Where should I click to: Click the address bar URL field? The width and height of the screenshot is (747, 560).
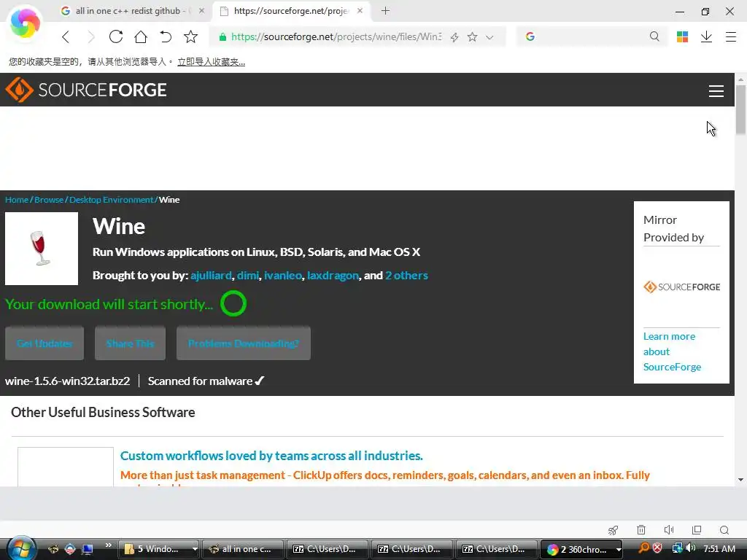tap(336, 36)
